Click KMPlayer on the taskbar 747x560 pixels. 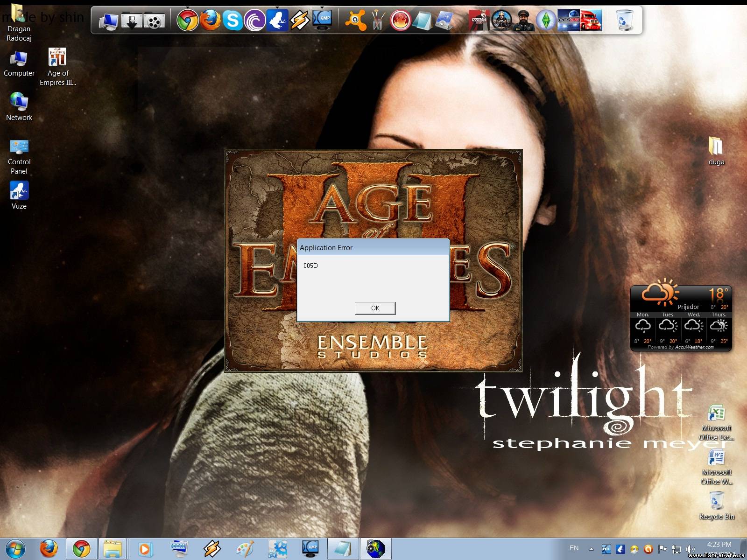[x=310, y=549]
